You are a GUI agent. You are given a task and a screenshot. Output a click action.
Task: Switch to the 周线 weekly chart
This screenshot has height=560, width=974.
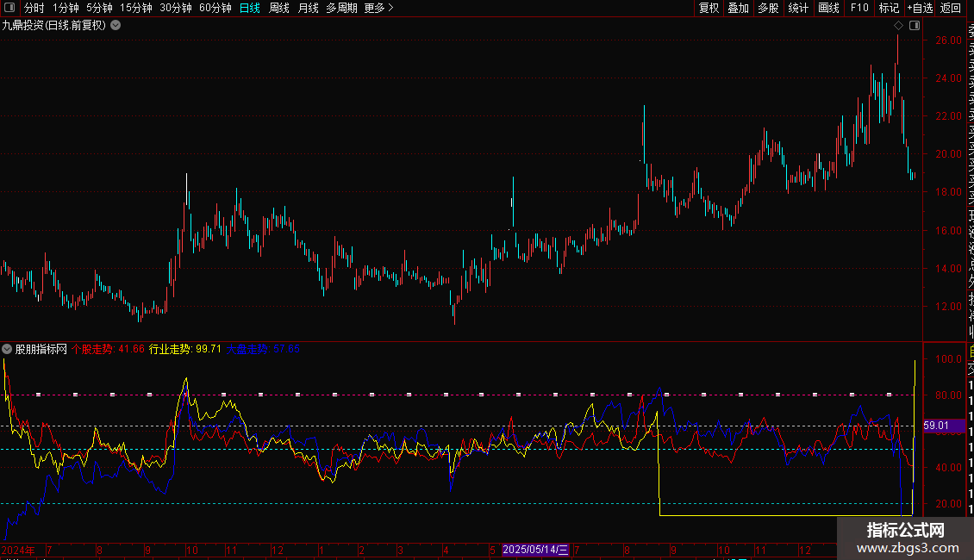[279, 8]
